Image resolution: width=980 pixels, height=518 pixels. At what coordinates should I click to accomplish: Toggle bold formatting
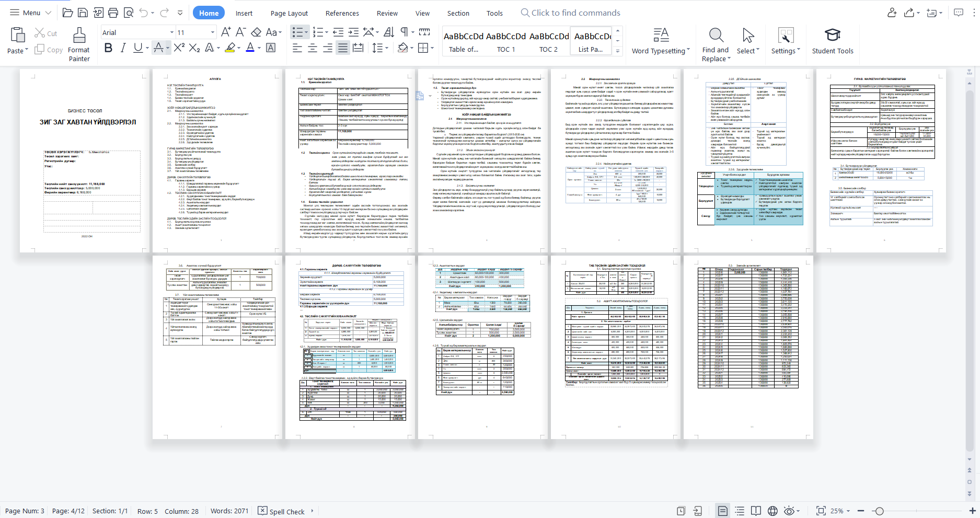(x=108, y=48)
